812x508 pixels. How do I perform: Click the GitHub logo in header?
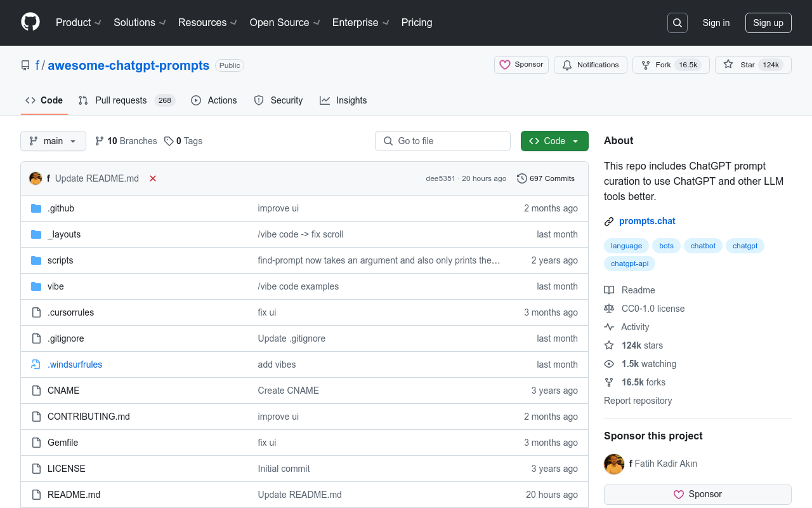point(30,22)
